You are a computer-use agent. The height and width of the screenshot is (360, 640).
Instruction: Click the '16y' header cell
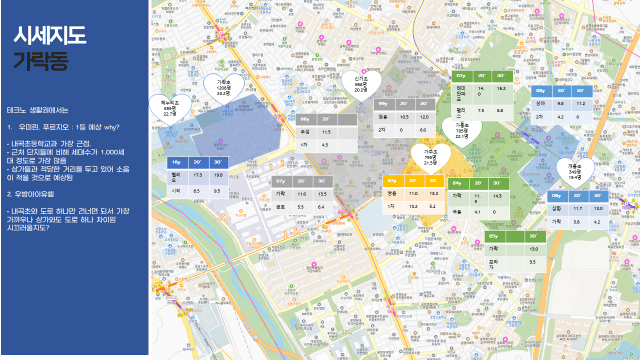(177, 162)
